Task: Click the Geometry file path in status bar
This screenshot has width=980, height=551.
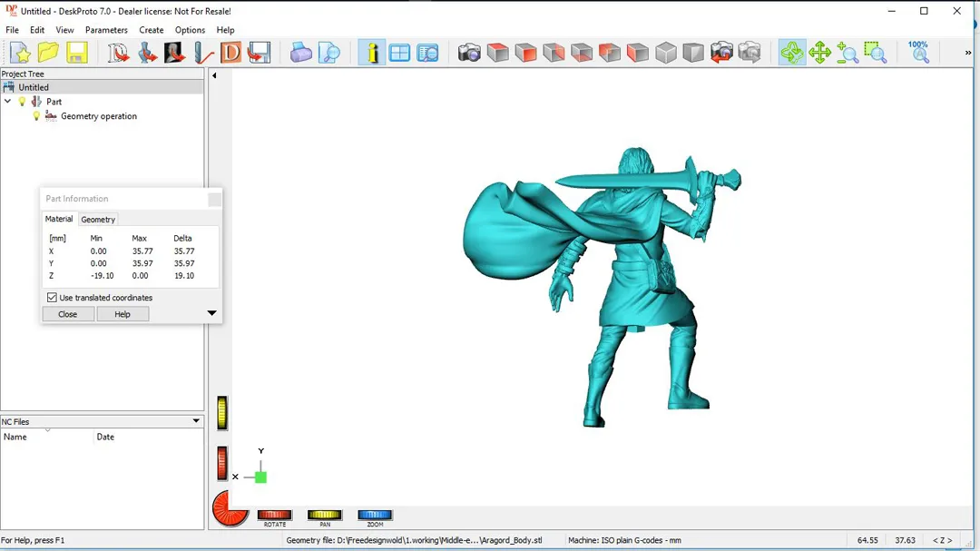Action: coord(414,540)
